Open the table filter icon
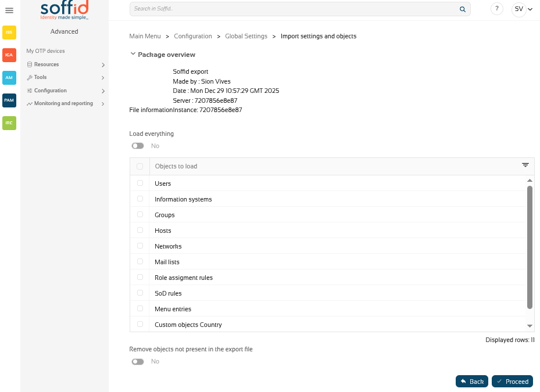The image size is (540, 392). (525, 166)
